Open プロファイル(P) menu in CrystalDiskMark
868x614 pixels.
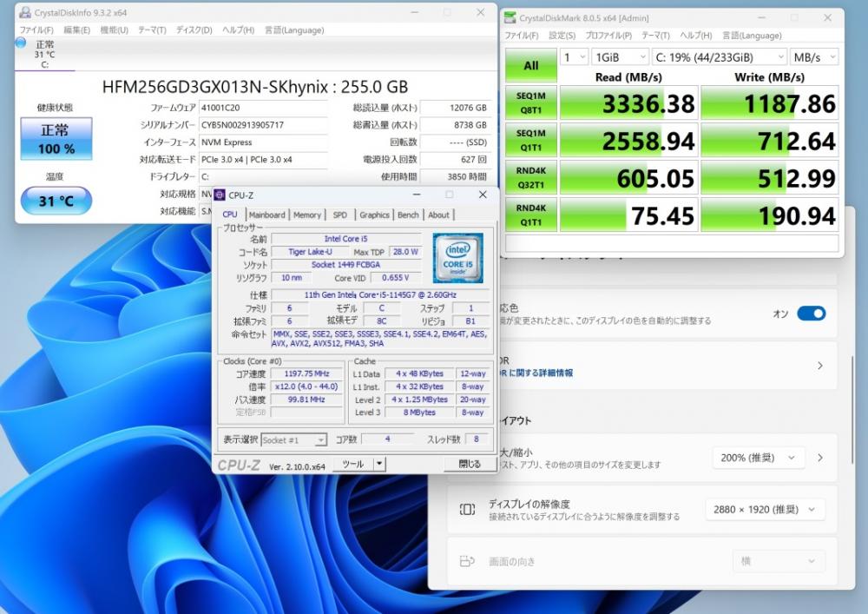point(608,36)
